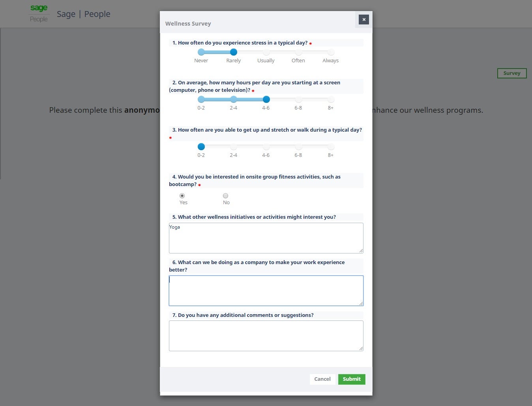Screen dimensions: 532x406
Task: Choose Often on the stress question slider
Action: coord(298,52)
